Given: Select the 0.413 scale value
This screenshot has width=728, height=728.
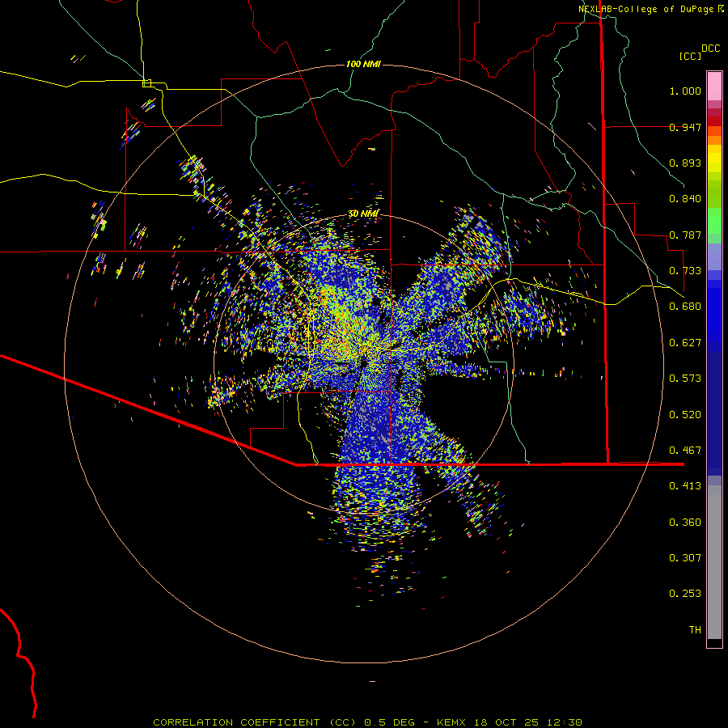Looking at the screenshot, I should pos(685,486).
